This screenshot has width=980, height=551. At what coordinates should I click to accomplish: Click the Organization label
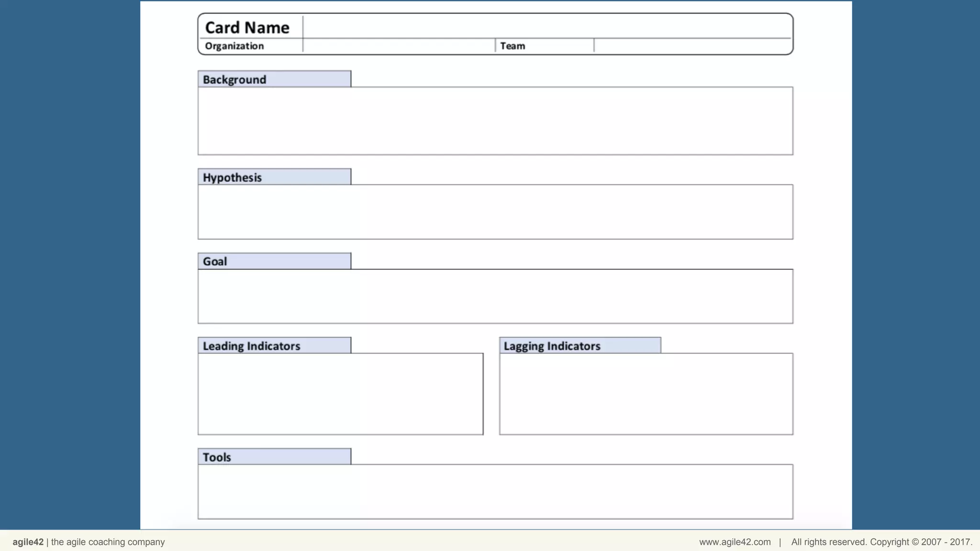[234, 46]
